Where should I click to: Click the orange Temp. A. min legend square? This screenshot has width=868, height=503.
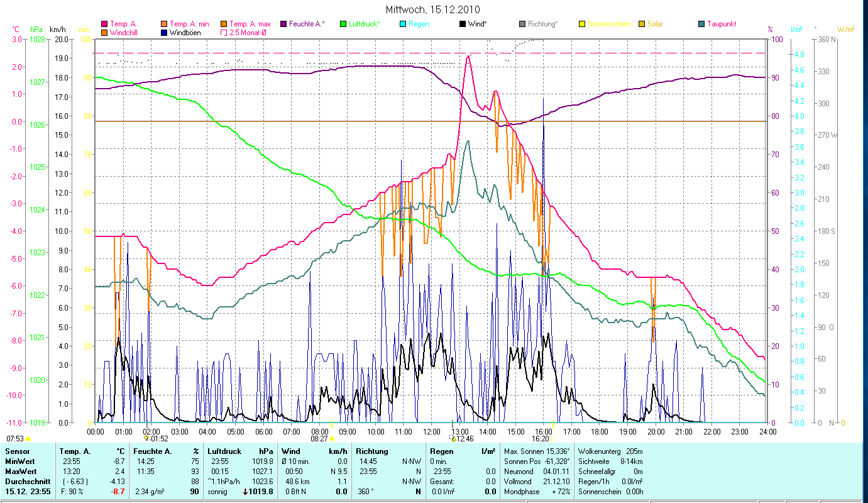[164, 24]
